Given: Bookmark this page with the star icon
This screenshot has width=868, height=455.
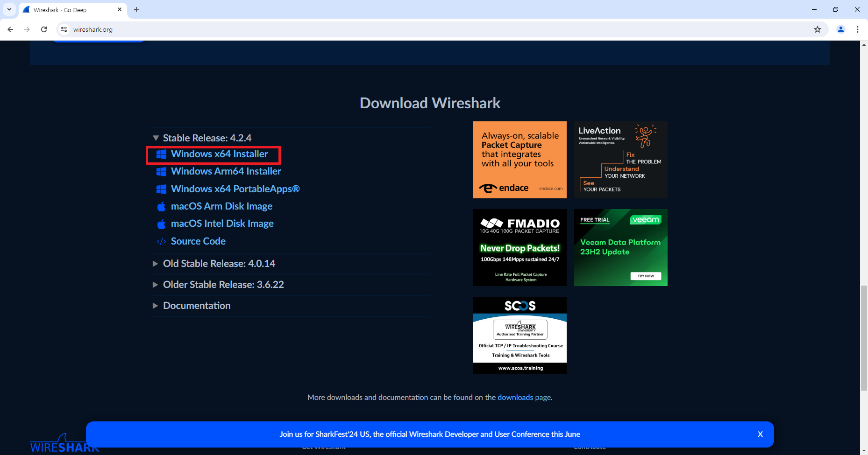Looking at the screenshot, I should 818,29.
